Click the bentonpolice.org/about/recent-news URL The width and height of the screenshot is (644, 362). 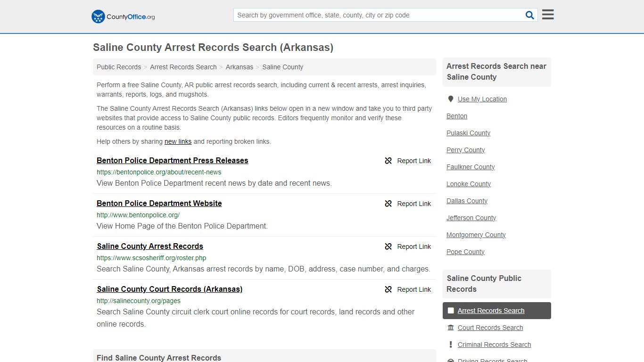coord(159,172)
